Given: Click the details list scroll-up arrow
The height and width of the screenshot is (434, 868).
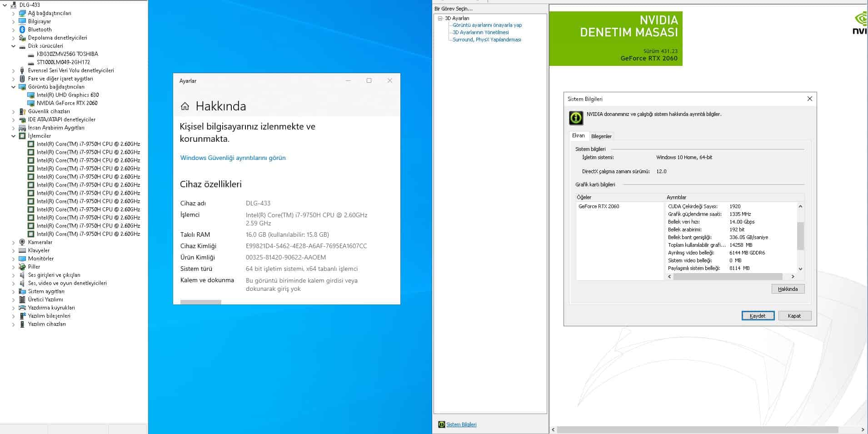Looking at the screenshot, I should click(x=800, y=206).
